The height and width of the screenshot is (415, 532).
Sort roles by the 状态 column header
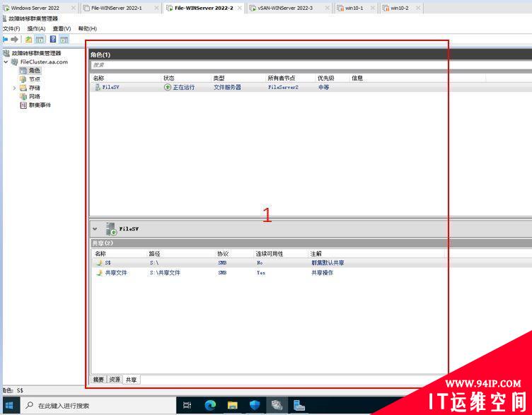pos(168,78)
